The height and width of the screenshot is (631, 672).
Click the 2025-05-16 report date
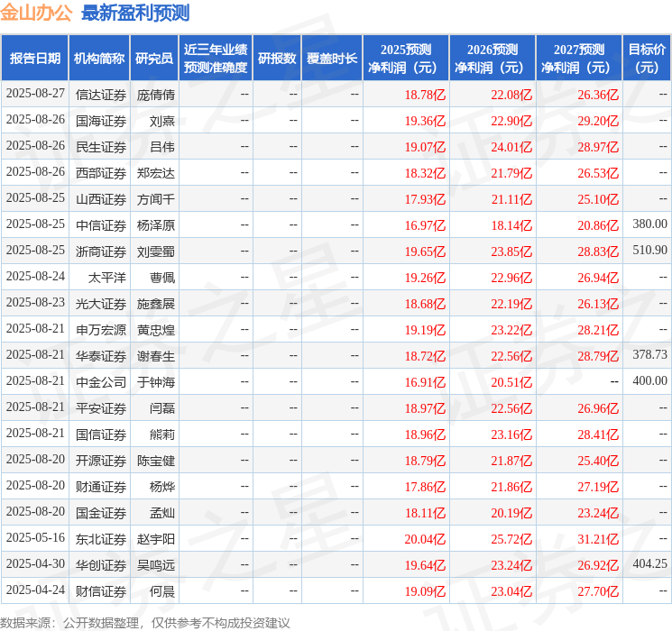coord(35,537)
